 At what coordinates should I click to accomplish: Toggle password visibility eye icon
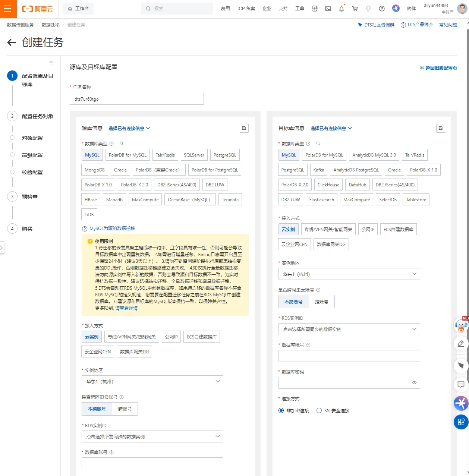point(414,383)
